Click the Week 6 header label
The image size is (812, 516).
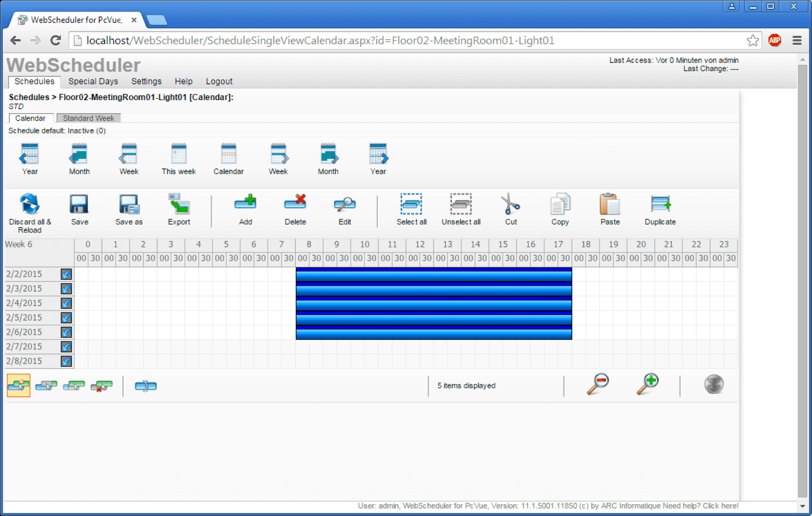pyautogui.click(x=19, y=244)
